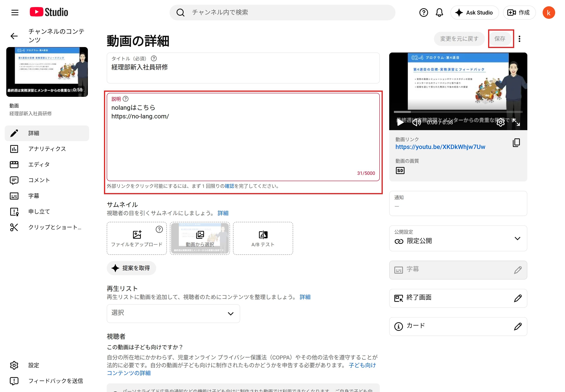Click ファイルをアップロード thumbnail option
Image resolution: width=565 pixels, height=392 pixels.
137,238
